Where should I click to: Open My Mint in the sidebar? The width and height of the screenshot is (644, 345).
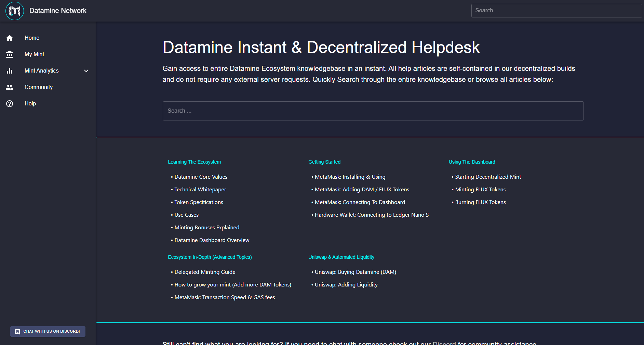pos(48,54)
